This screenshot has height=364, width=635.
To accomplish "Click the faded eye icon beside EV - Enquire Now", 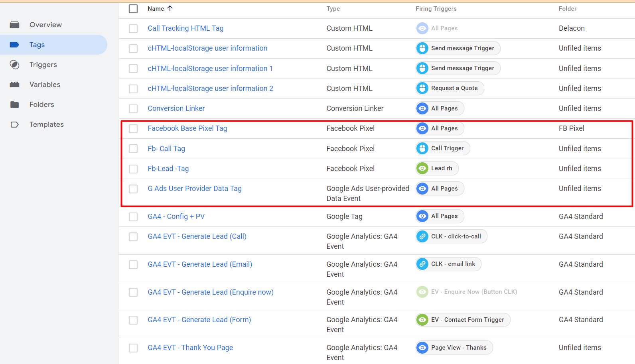I will click(x=422, y=292).
